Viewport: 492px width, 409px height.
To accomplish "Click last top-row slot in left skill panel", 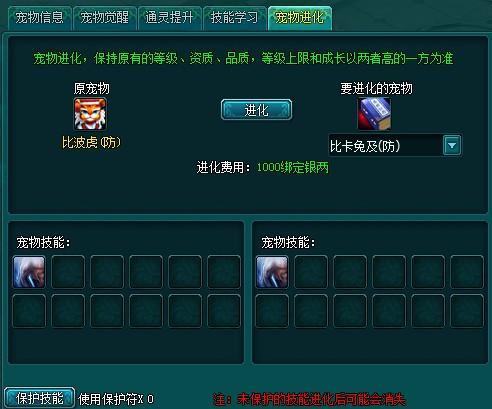I will (224, 272).
